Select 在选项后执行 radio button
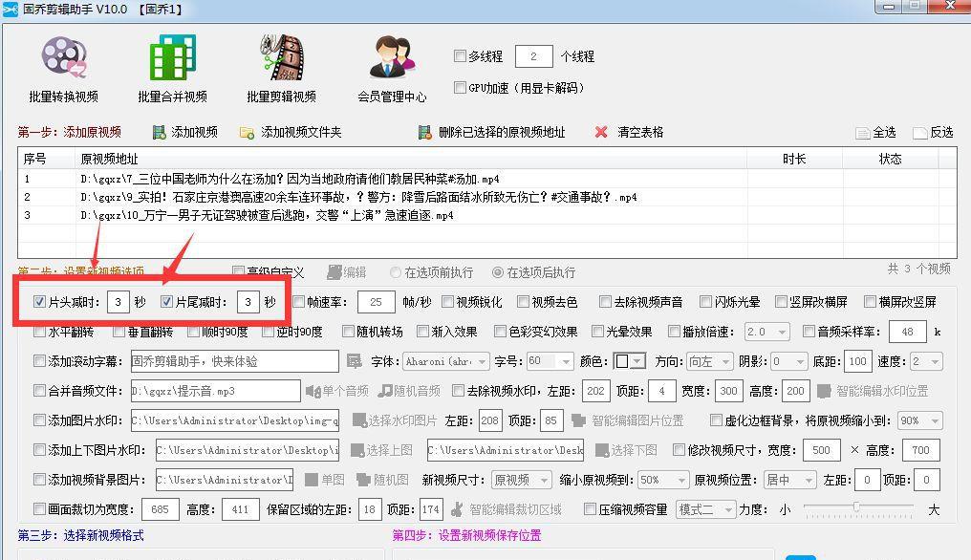The height and width of the screenshot is (560, 971). (x=497, y=272)
